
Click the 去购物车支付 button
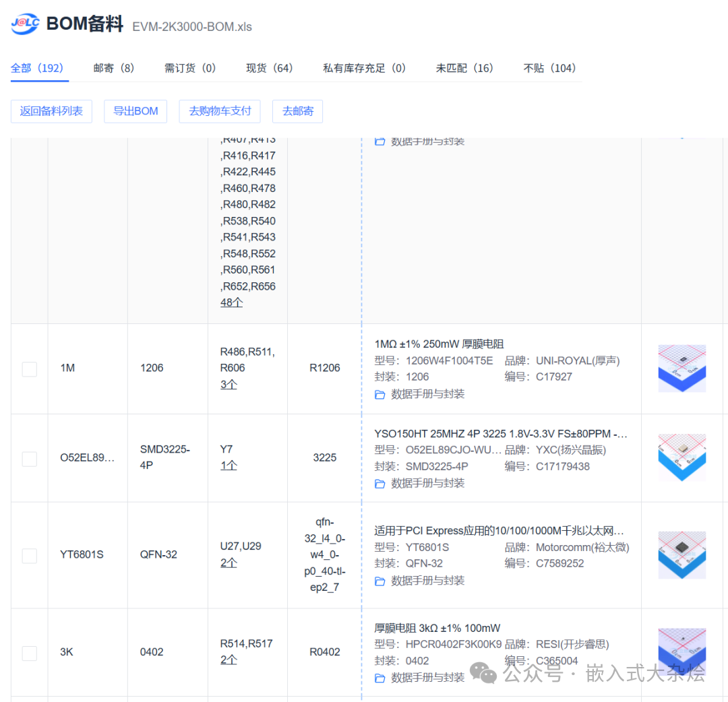[x=219, y=111]
